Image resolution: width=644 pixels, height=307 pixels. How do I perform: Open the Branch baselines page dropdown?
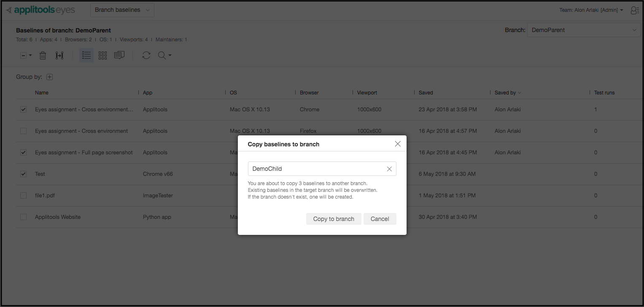pos(122,10)
